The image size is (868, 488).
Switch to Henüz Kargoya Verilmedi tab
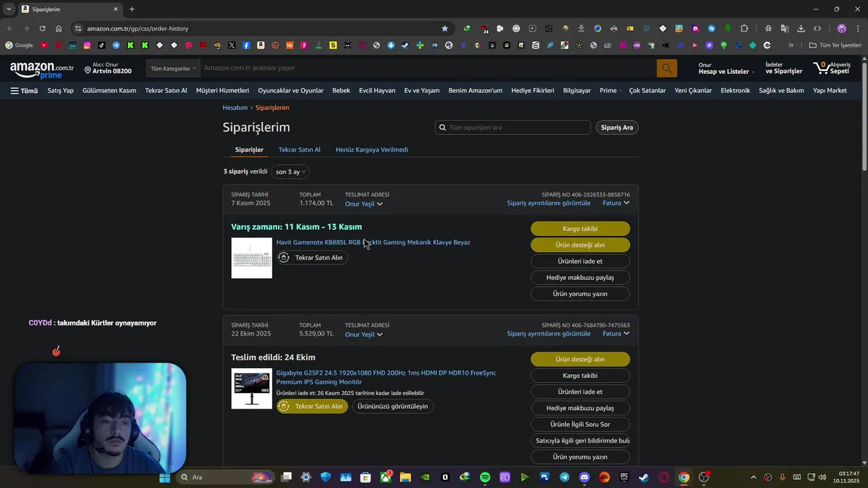coord(372,150)
